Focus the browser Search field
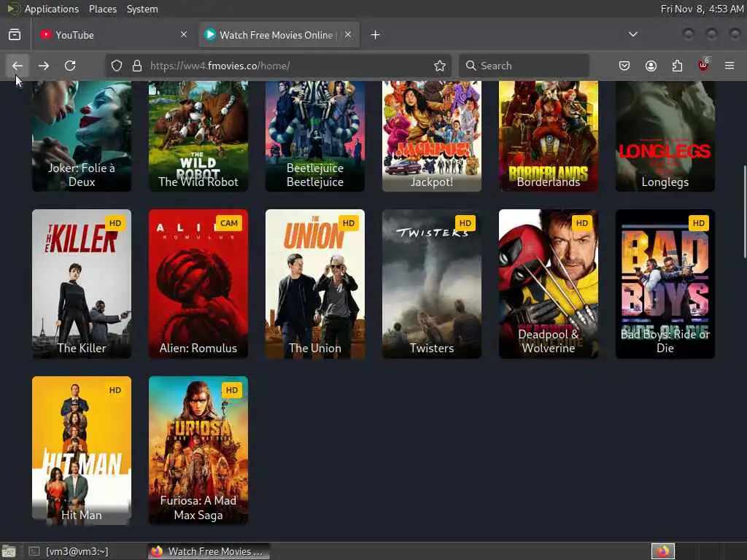Image resolution: width=747 pixels, height=560 pixels. click(524, 66)
